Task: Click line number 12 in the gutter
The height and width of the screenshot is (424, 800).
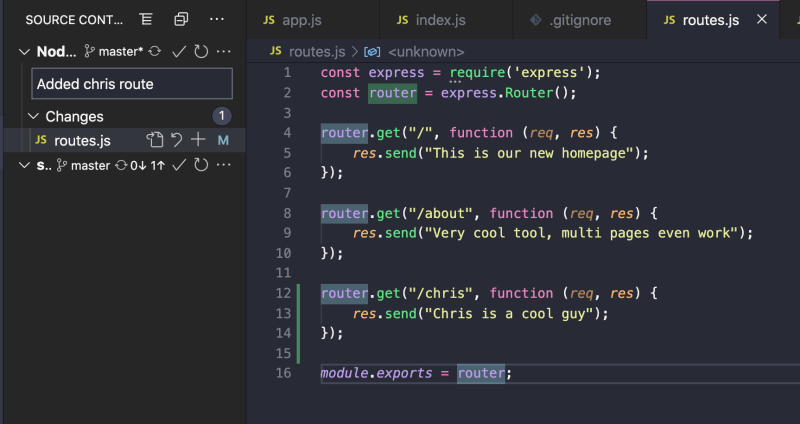Action: [x=283, y=293]
